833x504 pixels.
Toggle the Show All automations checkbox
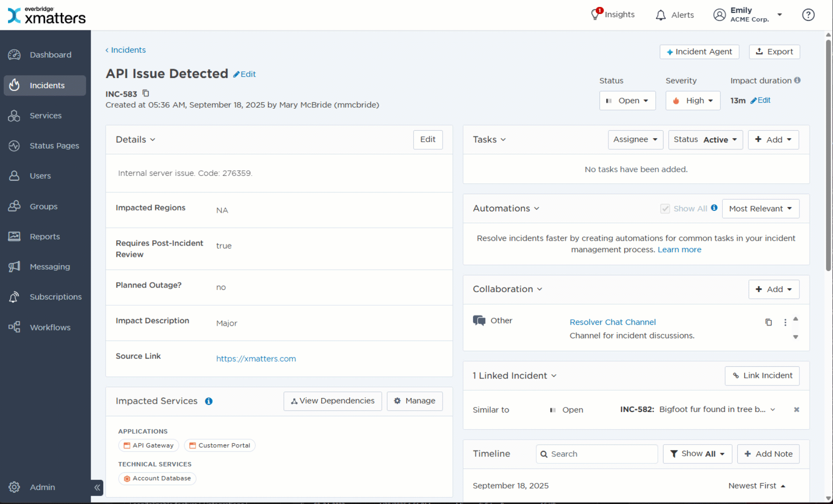[665, 209]
